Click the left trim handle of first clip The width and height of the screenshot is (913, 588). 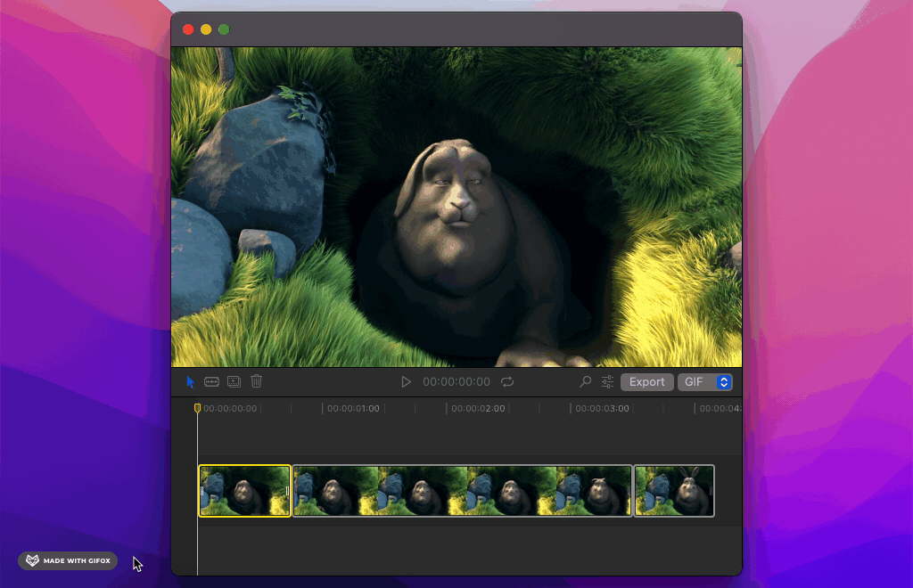pos(202,491)
